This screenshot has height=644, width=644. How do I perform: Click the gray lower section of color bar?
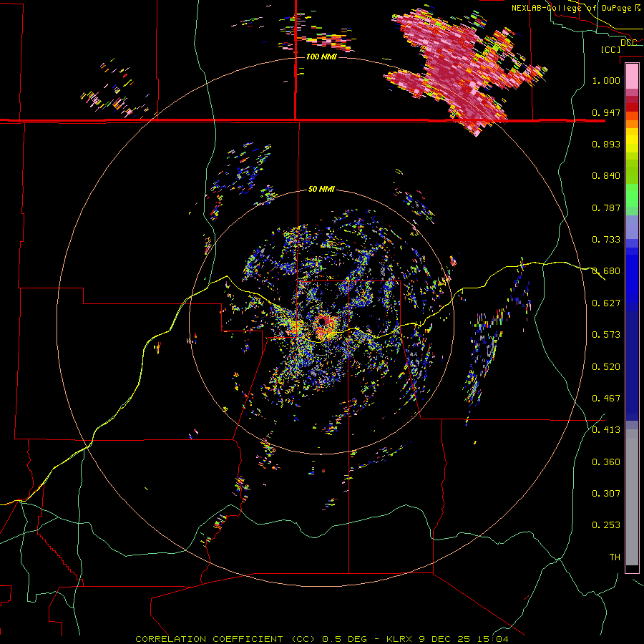coord(632,497)
